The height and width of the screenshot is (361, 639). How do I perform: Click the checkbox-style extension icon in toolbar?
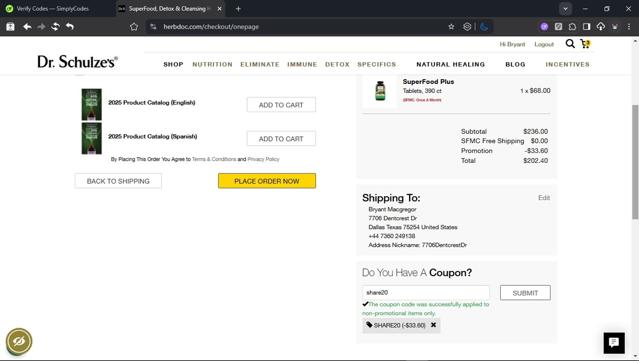558,26
